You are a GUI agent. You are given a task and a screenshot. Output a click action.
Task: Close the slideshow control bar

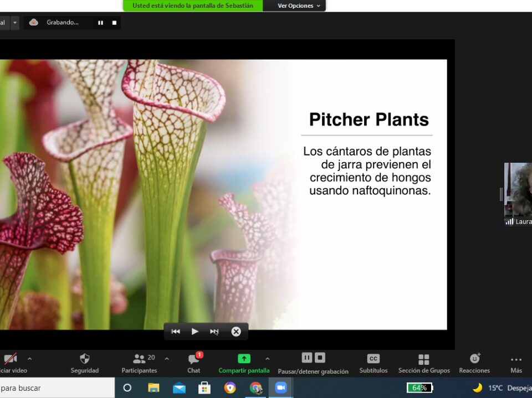pyautogui.click(x=236, y=332)
